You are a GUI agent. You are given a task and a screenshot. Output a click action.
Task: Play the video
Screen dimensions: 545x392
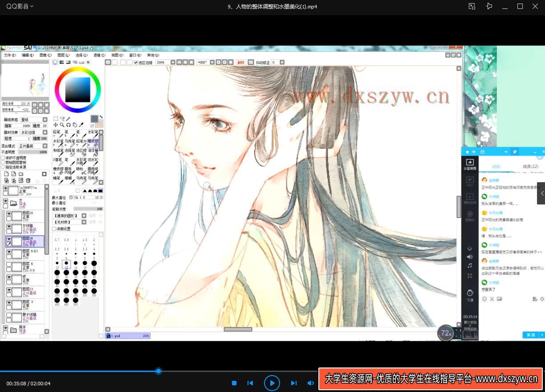pos(272,383)
